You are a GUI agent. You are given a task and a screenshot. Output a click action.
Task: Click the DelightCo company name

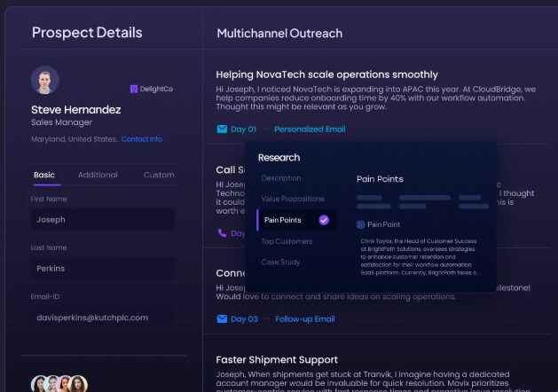[x=157, y=89]
